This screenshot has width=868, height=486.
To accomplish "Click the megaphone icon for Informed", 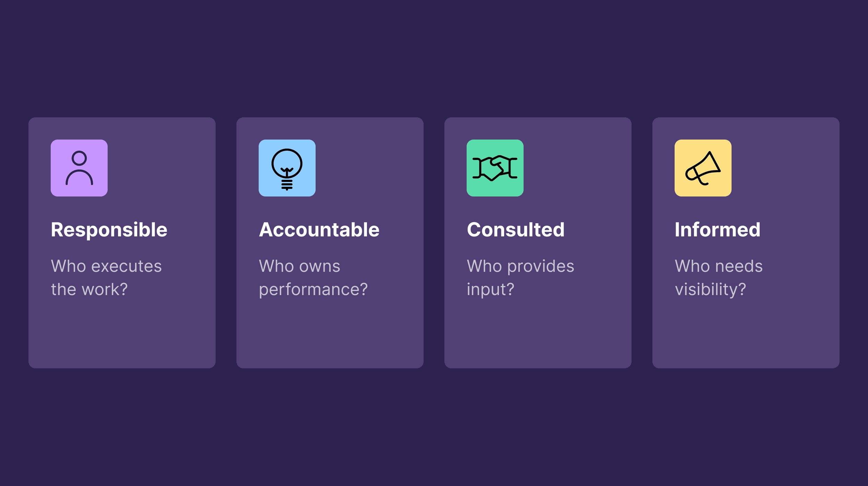I will click(703, 168).
